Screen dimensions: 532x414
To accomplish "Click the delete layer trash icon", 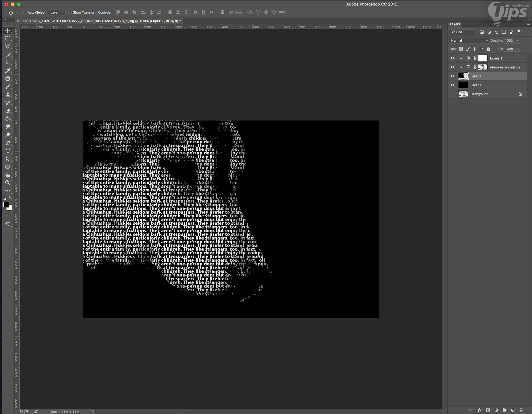I will (521, 410).
